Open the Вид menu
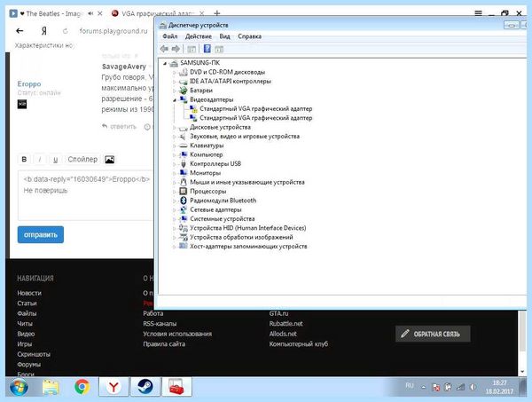Screen dimensions: 532x402 point(224,36)
